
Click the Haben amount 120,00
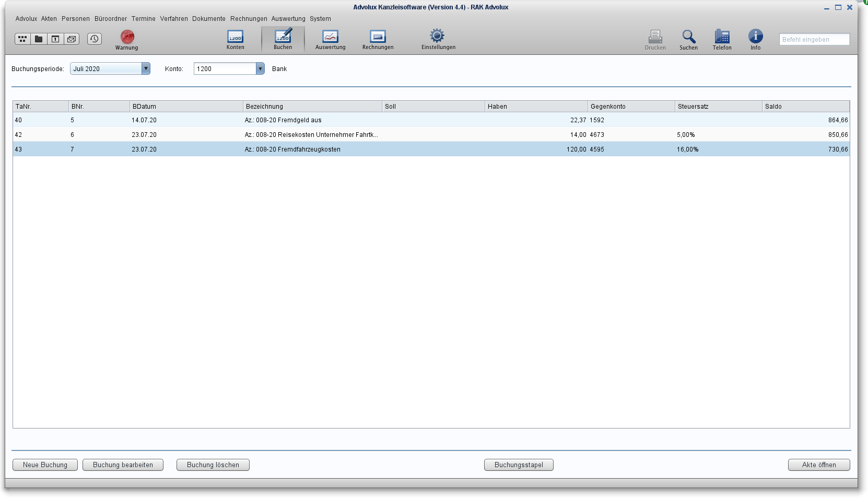click(x=577, y=149)
